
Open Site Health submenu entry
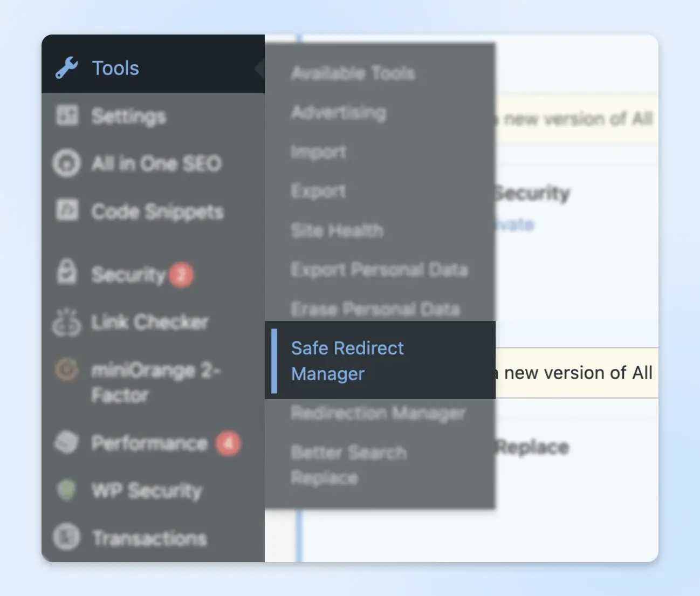[337, 231]
